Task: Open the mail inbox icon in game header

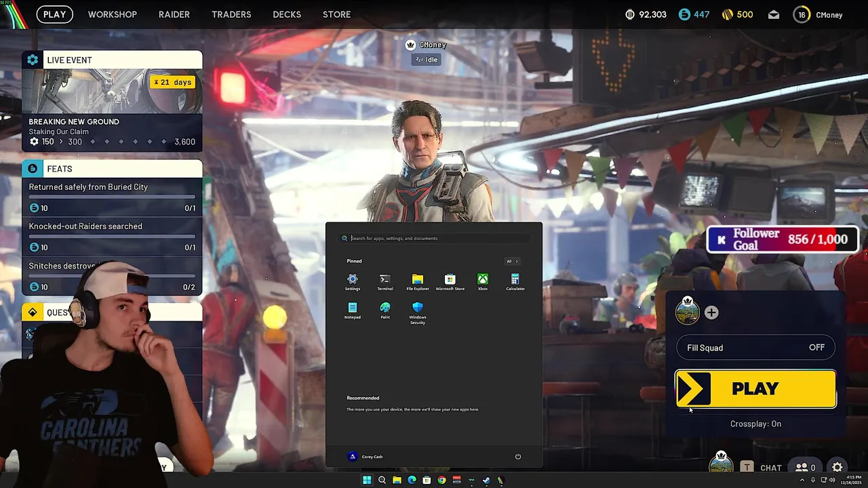Action: (774, 14)
